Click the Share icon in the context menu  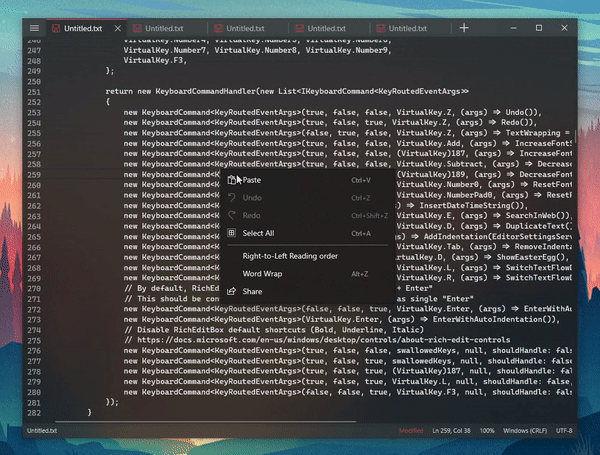[232, 292]
